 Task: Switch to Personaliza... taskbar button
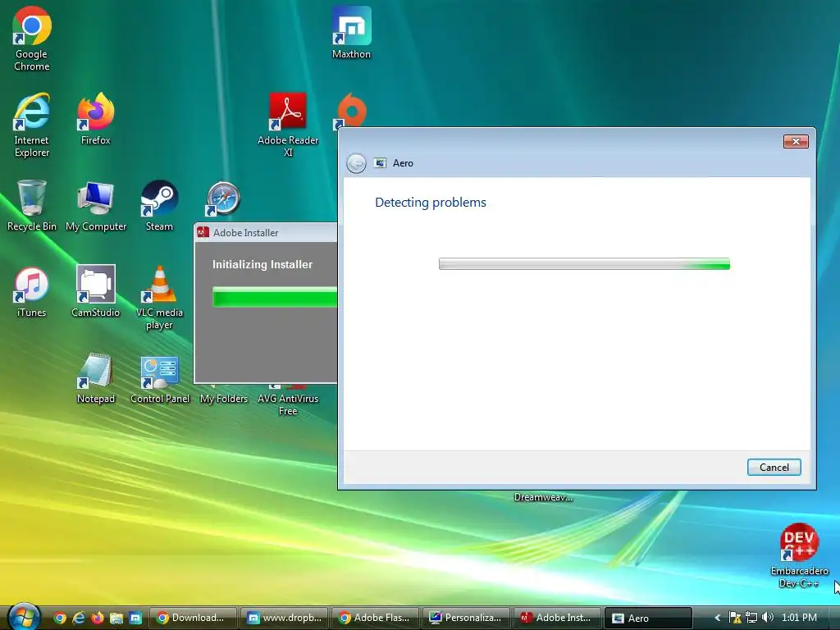pyautogui.click(x=466, y=618)
